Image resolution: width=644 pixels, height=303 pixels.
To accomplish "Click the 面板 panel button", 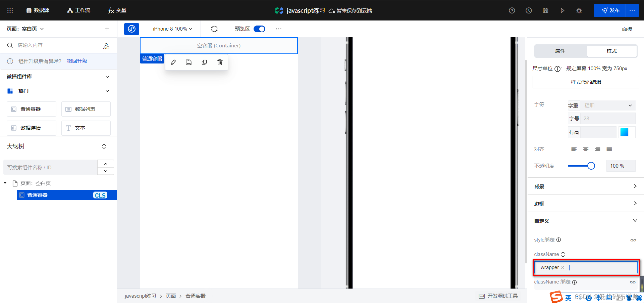I will coord(627,29).
